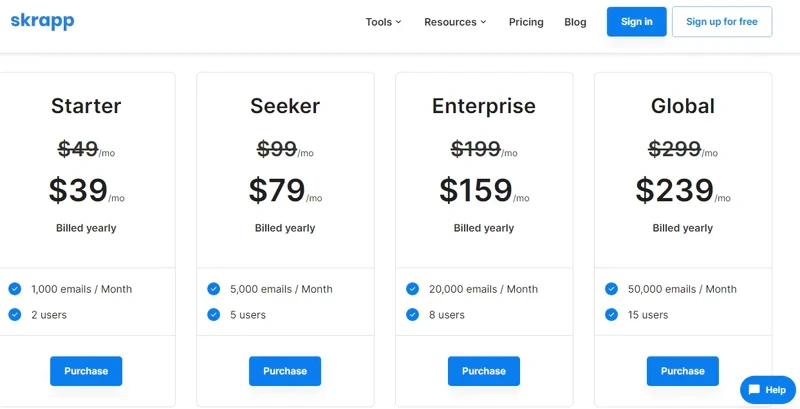Click checkmark next to 5 users
This screenshot has width=800, height=409.
[x=214, y=315]
